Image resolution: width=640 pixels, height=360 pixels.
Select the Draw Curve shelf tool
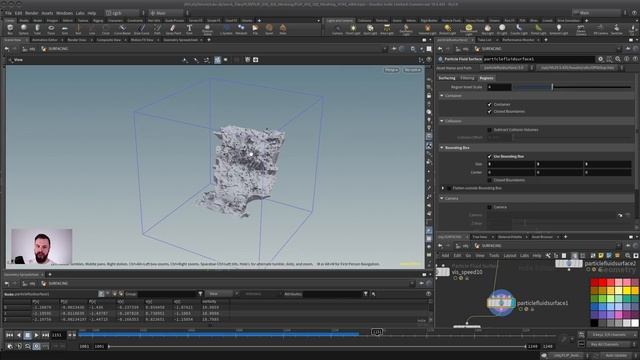[141, 29]
